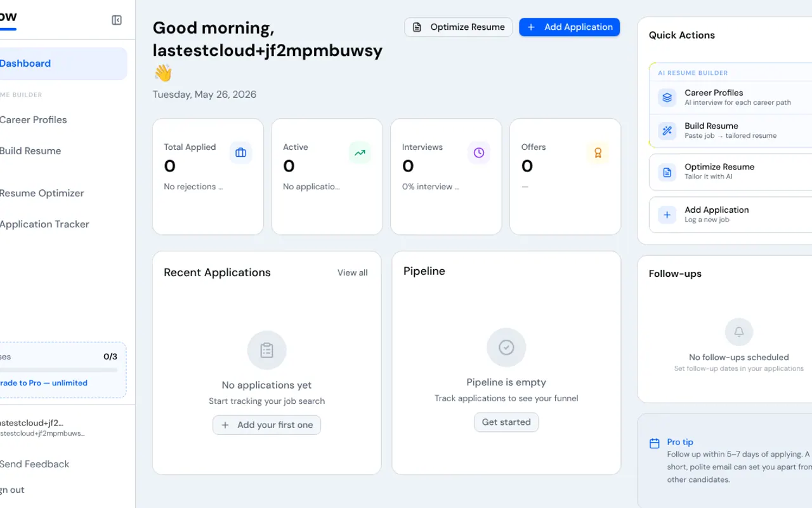Click the clipboard icon under Recent Applications

266,350
